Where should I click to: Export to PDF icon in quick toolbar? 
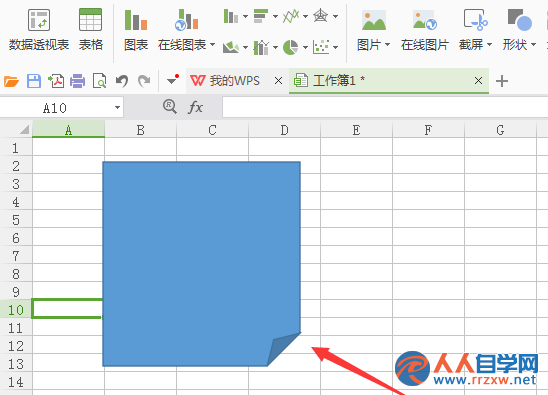pos(56,81)
